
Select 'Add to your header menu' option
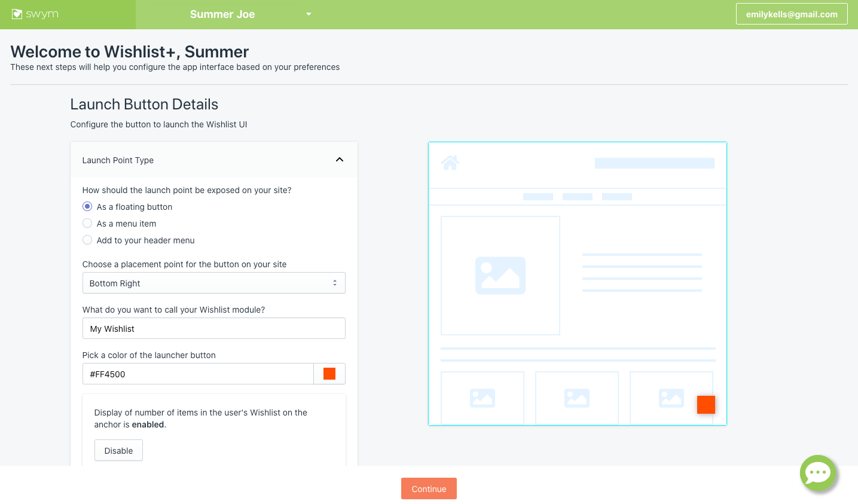click(x=87, y=240)
